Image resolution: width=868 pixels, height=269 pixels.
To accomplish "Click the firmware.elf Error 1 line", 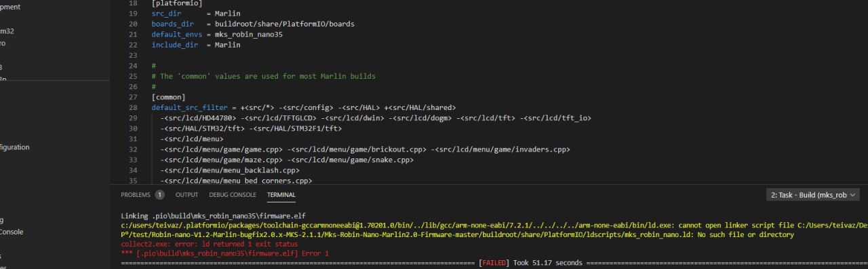I will pyautogui.click(x=224, y=253).
